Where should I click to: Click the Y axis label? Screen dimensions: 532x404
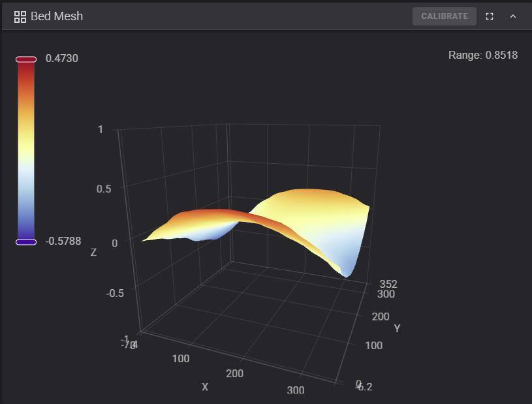click(396, 328)
